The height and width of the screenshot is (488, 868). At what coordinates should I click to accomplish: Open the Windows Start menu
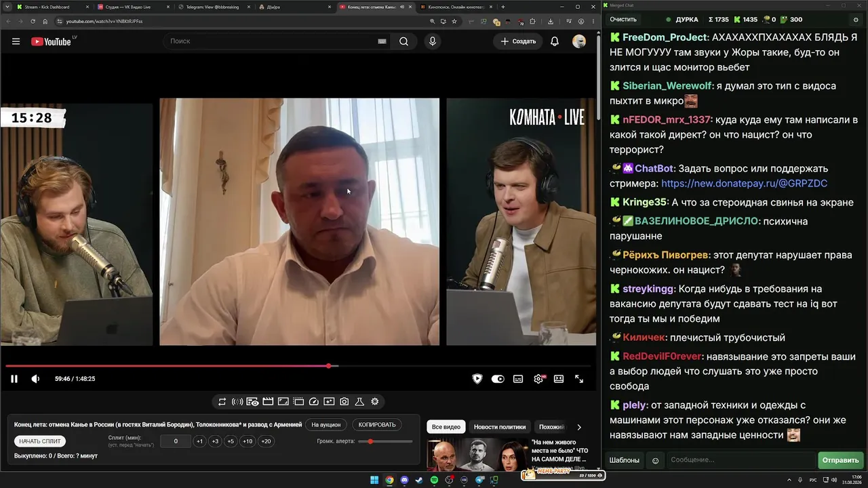(x=374, y=481)
